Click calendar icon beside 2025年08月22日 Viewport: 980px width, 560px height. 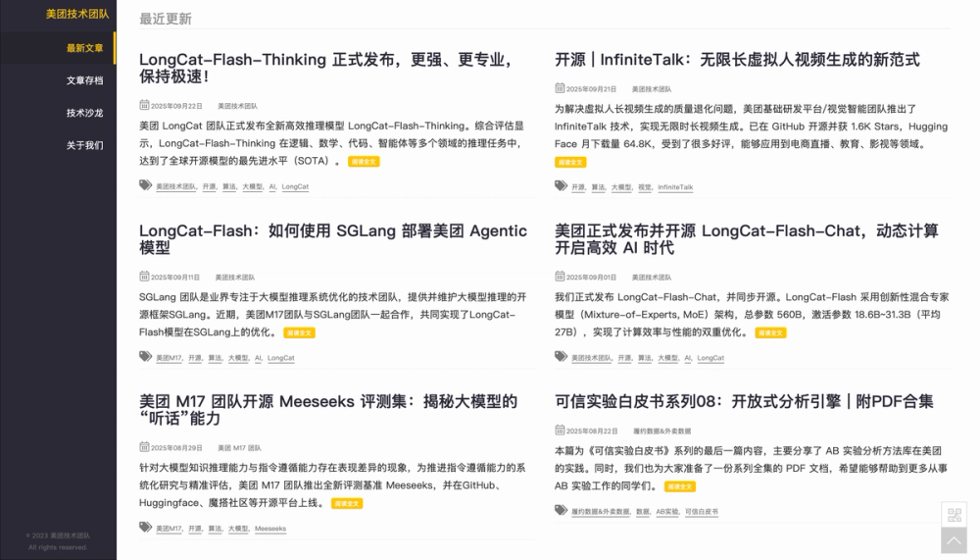pos(560,430)
